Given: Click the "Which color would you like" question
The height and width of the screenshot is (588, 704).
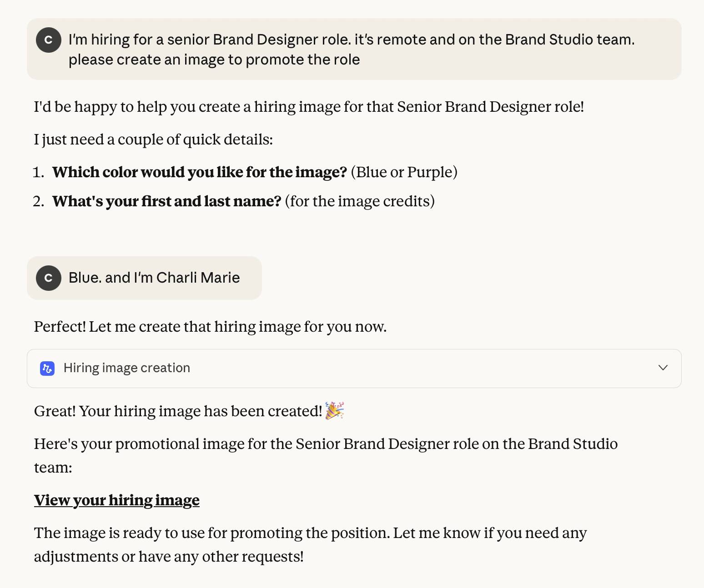Looking at the screenshot, I should (199, 172).
